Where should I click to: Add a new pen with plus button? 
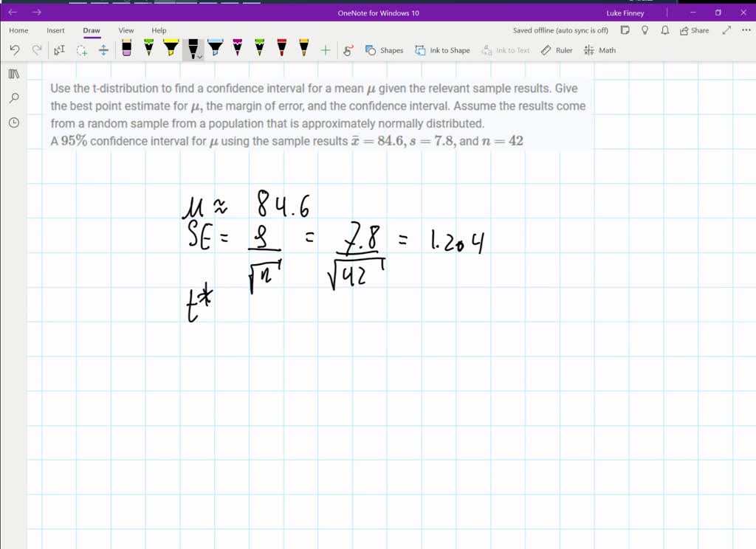324,50
